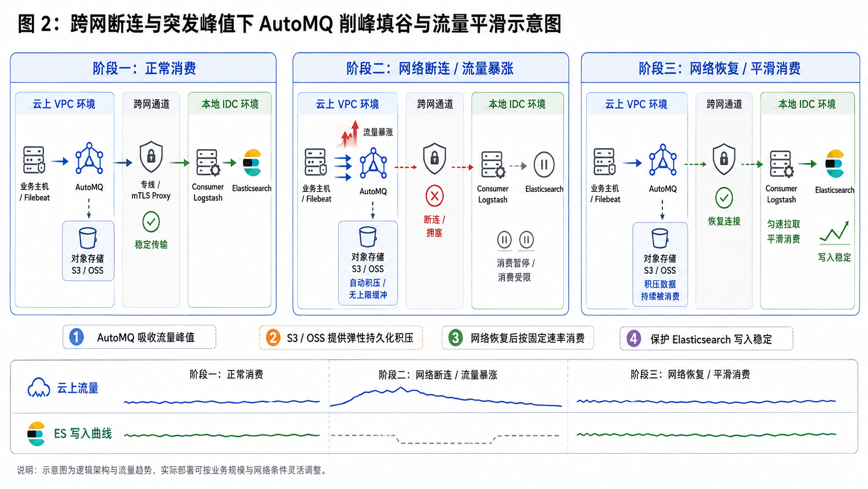Click the AutoMQ 吸收流量峰值 legend label

tap(146, 338)
